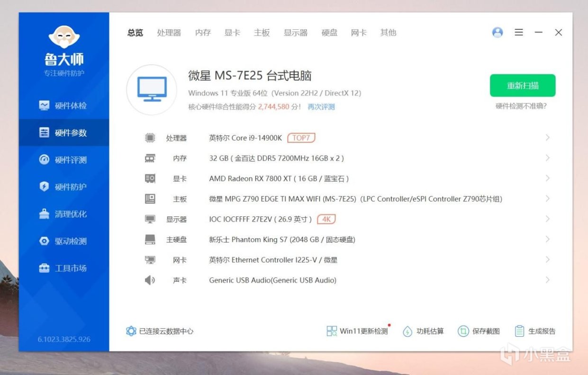The height and width of the screenshot is (375, 588).
Task: Expand the 显卡 row chevron
Action: (547, 178)
